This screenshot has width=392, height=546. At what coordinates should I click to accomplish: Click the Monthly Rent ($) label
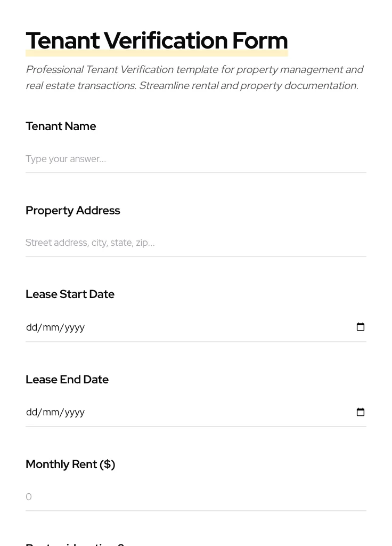70,464
